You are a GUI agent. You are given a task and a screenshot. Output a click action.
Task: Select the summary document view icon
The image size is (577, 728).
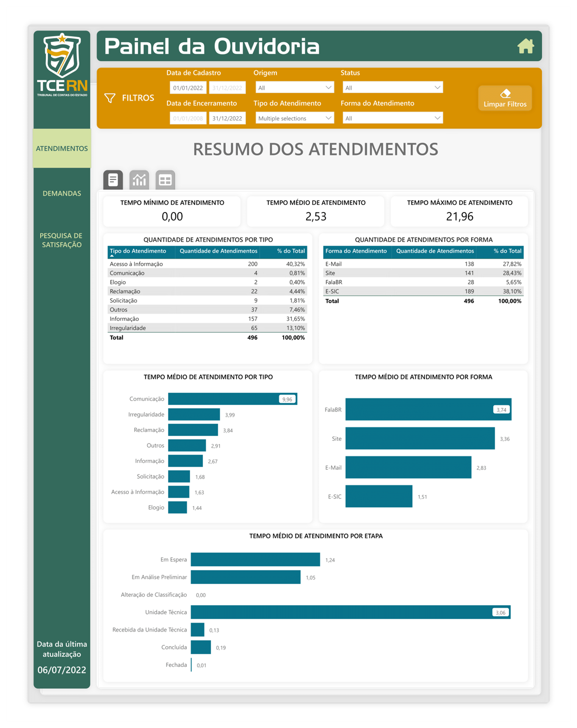coord(113,180)
